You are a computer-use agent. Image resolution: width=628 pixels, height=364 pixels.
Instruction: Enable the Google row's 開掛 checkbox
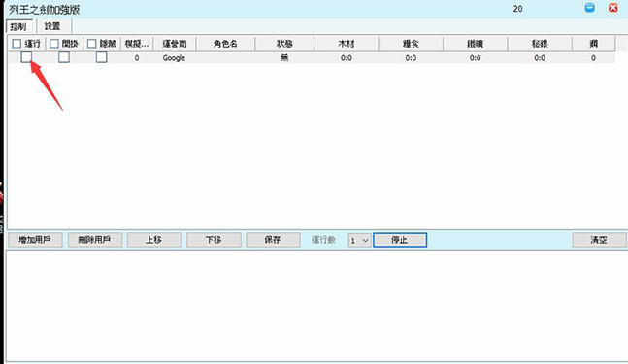[64, 57]
